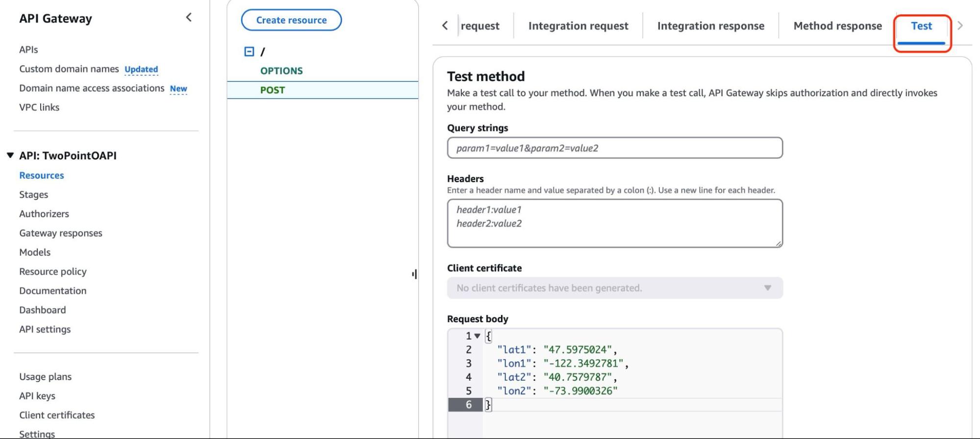Viewport: 980px width, 439px height.
Task: Collapse the API Gateway side navigation
Action: [189, 18]
